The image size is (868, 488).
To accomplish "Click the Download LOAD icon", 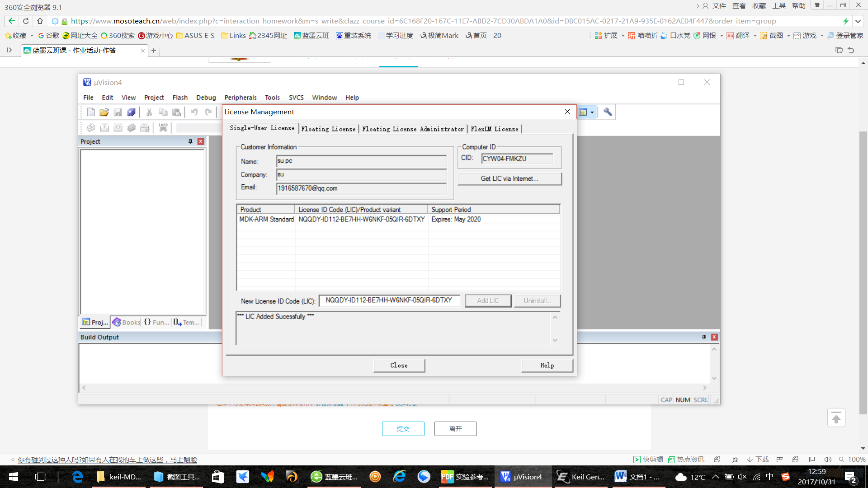I will coord(163,128).
